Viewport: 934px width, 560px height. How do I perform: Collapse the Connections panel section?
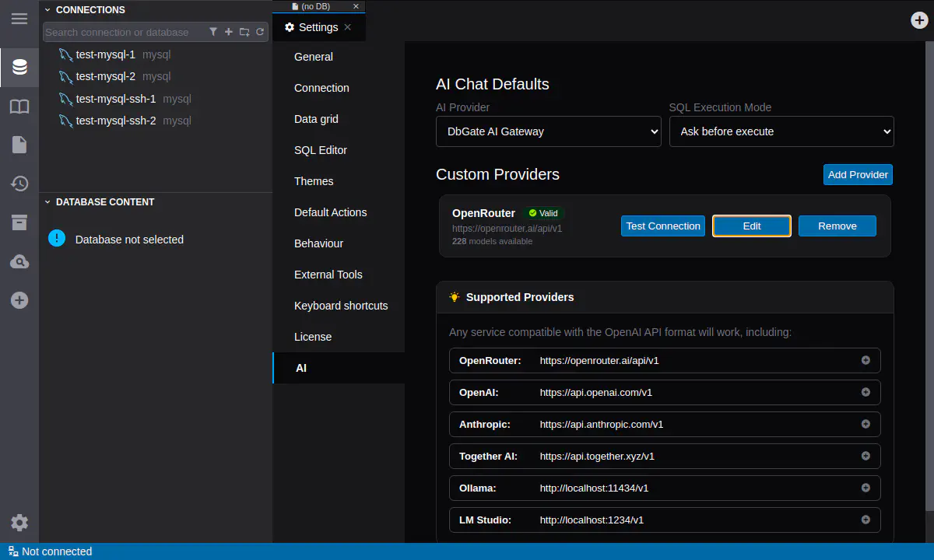coord(47,10)
